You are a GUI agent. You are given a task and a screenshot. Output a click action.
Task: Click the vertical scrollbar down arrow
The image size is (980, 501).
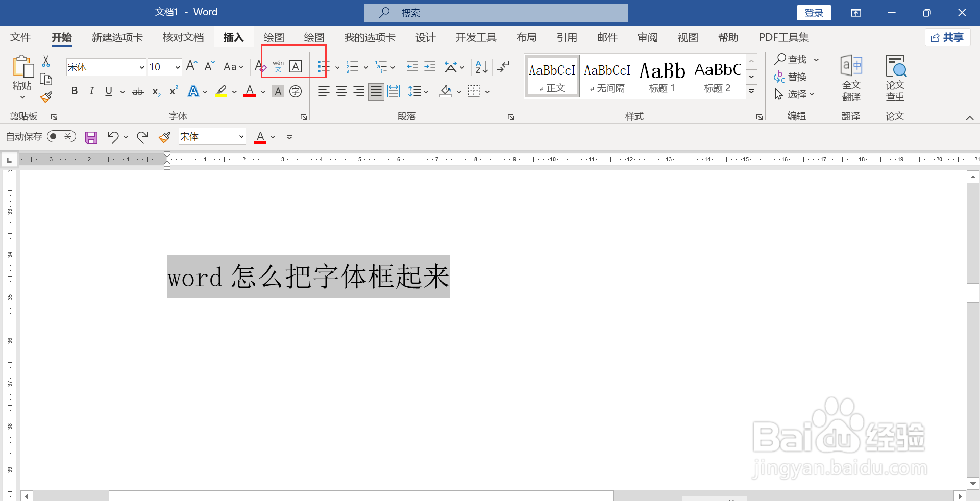click(973, 483)
